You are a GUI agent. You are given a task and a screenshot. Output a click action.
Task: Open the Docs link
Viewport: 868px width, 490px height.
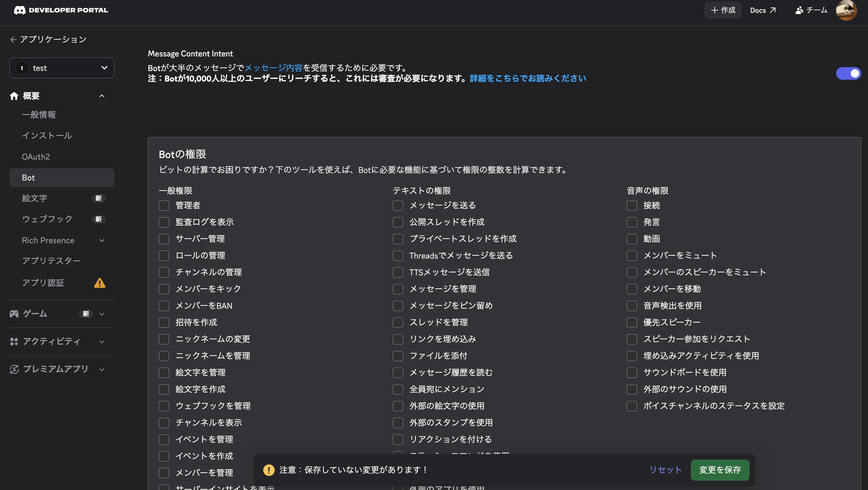763,10
